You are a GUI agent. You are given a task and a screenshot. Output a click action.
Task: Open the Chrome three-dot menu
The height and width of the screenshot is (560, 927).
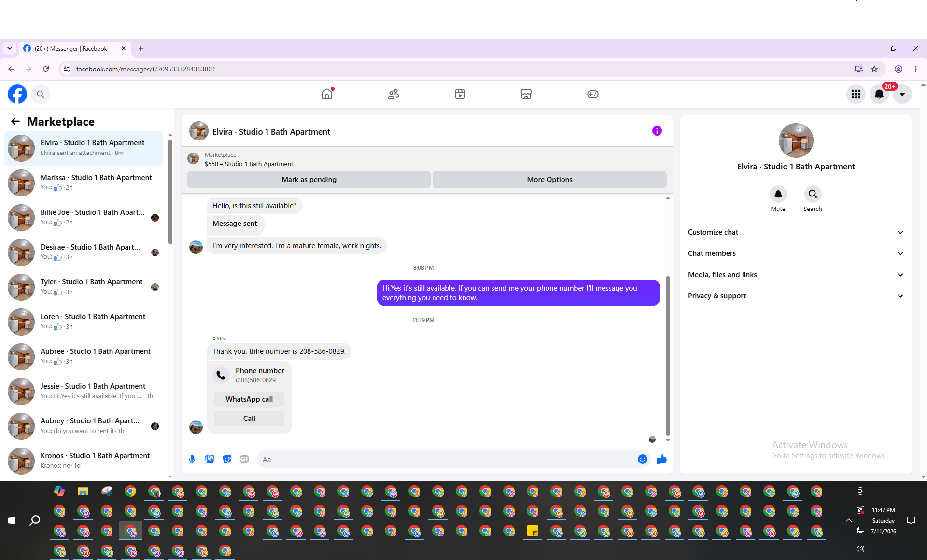[916, 69]
